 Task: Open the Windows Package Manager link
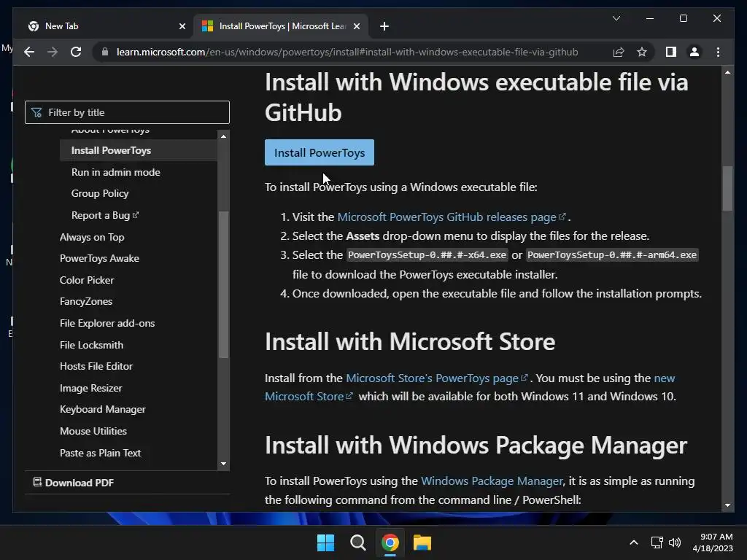pos(492,481)
